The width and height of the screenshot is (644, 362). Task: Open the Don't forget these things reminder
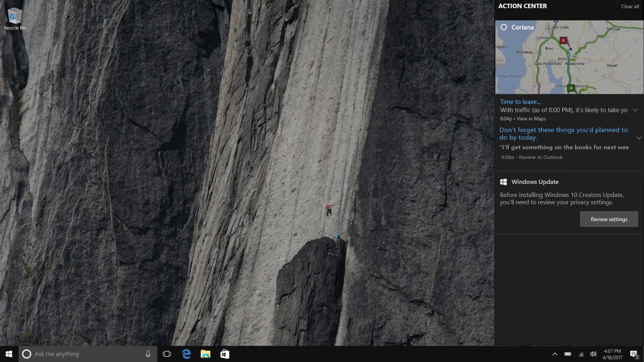(x=563, y=134)
